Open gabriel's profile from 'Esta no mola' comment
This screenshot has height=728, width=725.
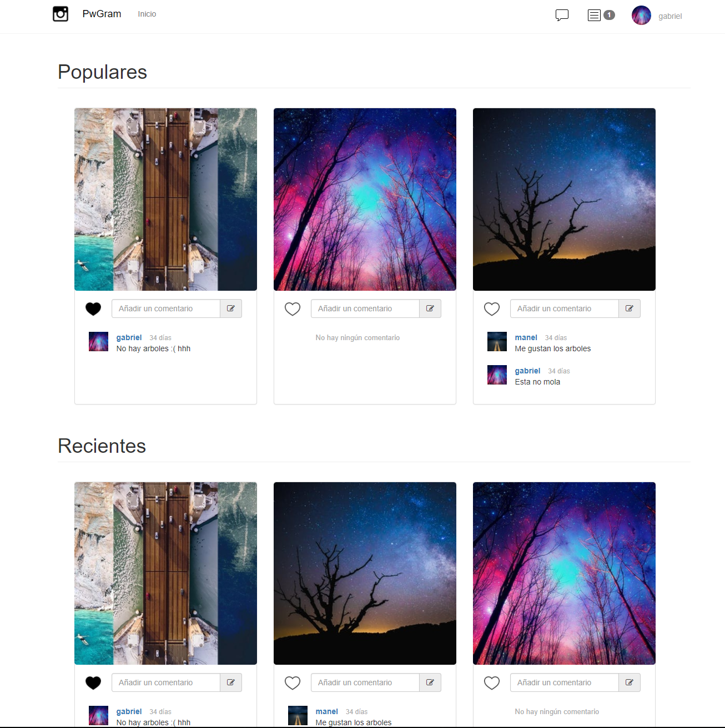[527, 371]
